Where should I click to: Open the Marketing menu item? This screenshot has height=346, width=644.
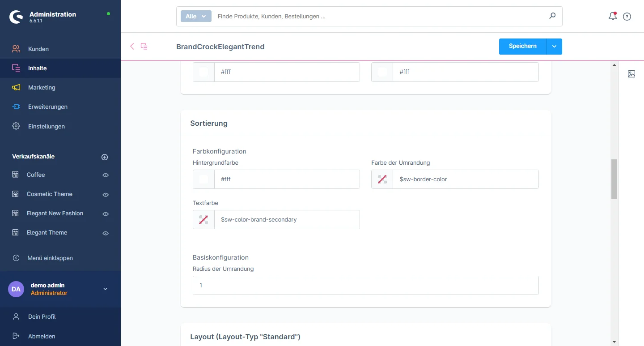pyautogui.click(x=42, y=88)
